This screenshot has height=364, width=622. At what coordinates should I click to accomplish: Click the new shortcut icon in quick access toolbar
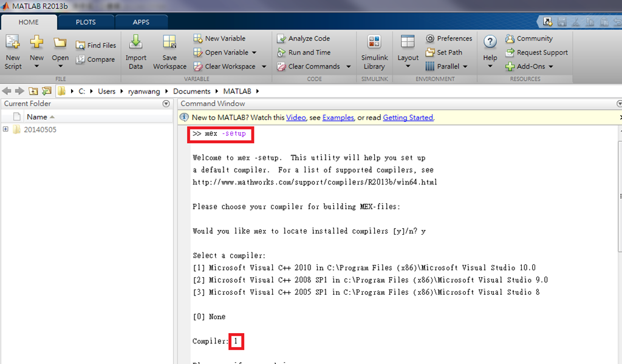coord(548,22)
